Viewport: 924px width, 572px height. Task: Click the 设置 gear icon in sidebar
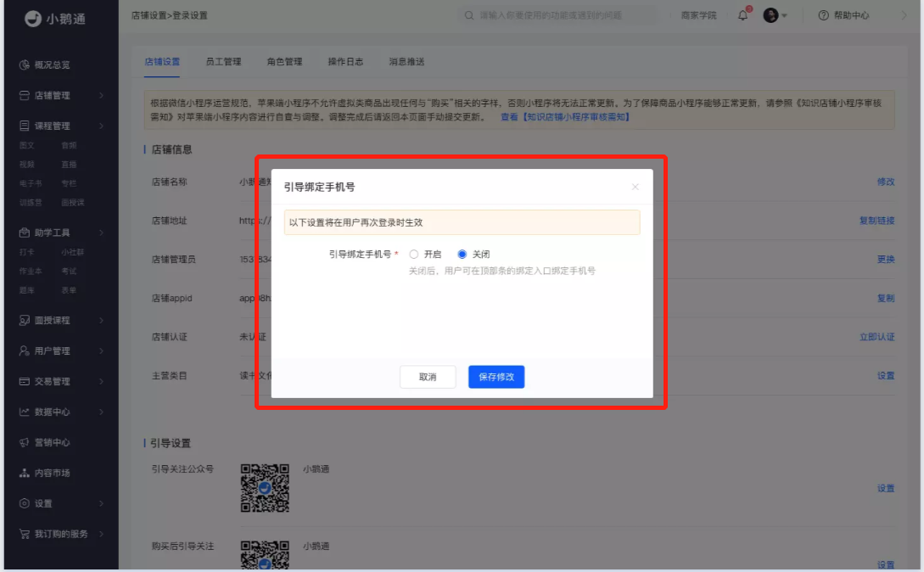click(24, 503)
